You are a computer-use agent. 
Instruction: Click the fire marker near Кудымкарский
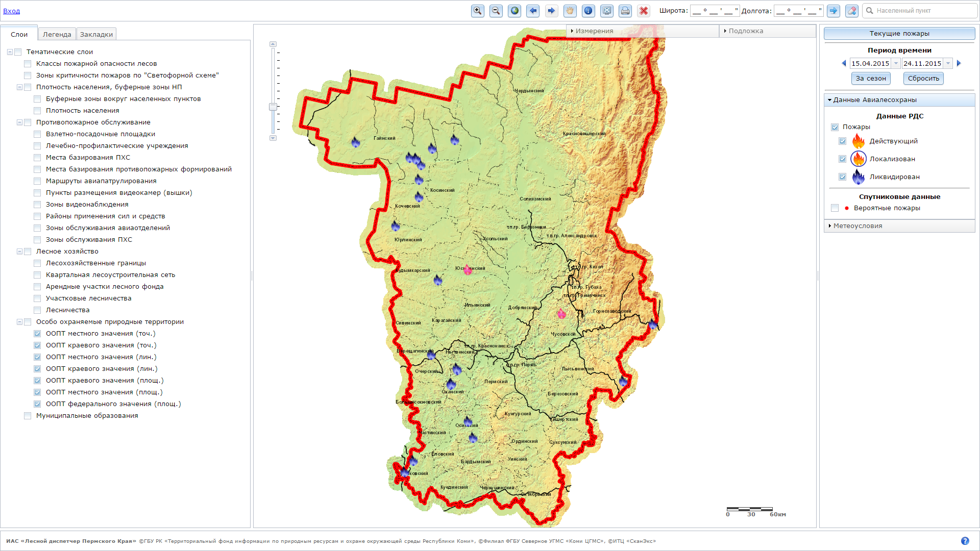(438, 280)
